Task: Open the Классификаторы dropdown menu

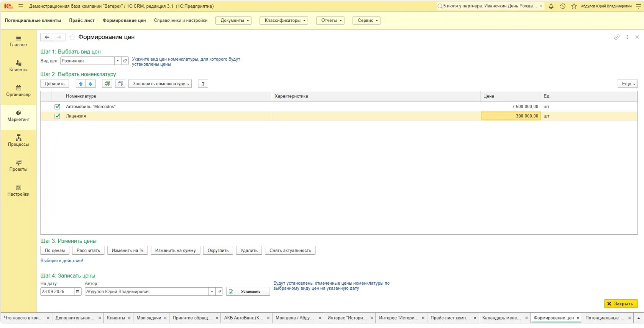Action: click(284, 20)
